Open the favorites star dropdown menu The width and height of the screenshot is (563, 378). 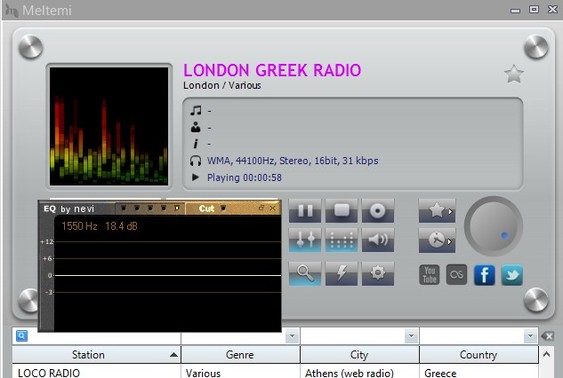[x=437, y=211]
